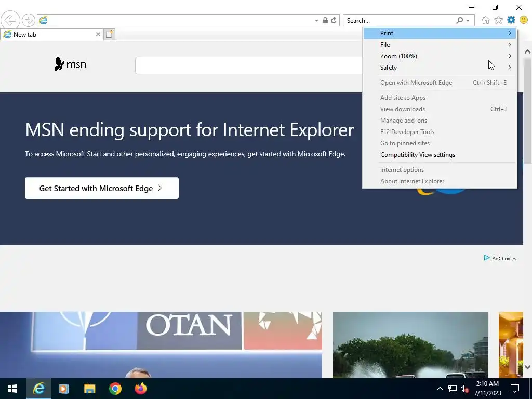
Task: Open F12 Developer Tools
Action: [440, 131]
